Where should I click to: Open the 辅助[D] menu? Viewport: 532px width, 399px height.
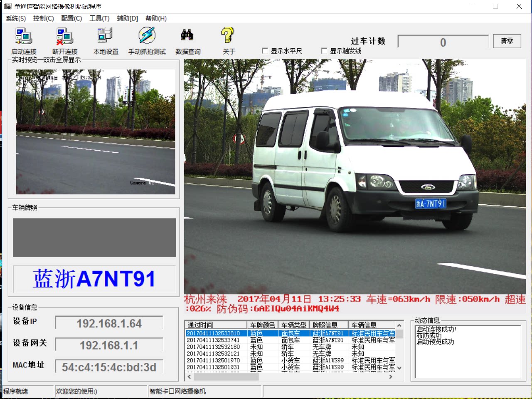(127, 18)
